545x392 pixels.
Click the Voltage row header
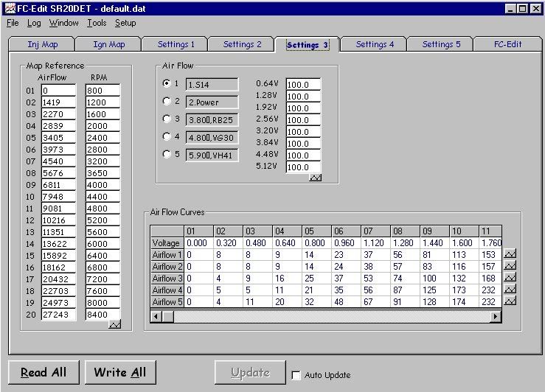(167, 242)
